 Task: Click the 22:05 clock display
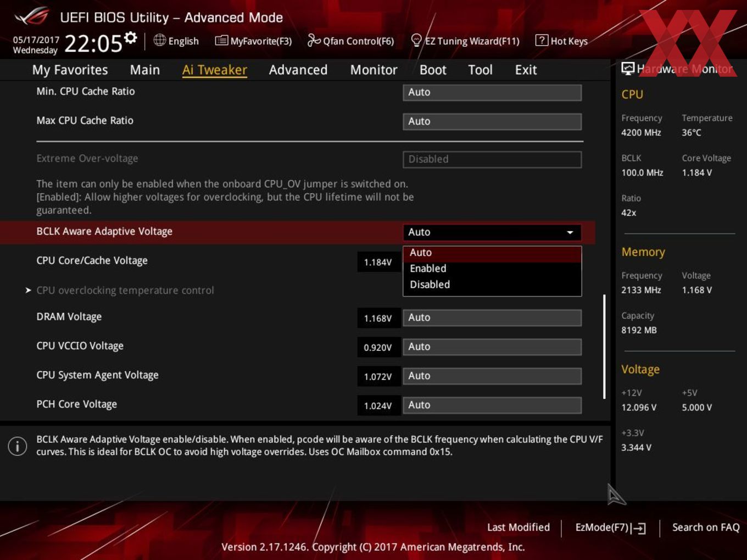tap(93, 43)
